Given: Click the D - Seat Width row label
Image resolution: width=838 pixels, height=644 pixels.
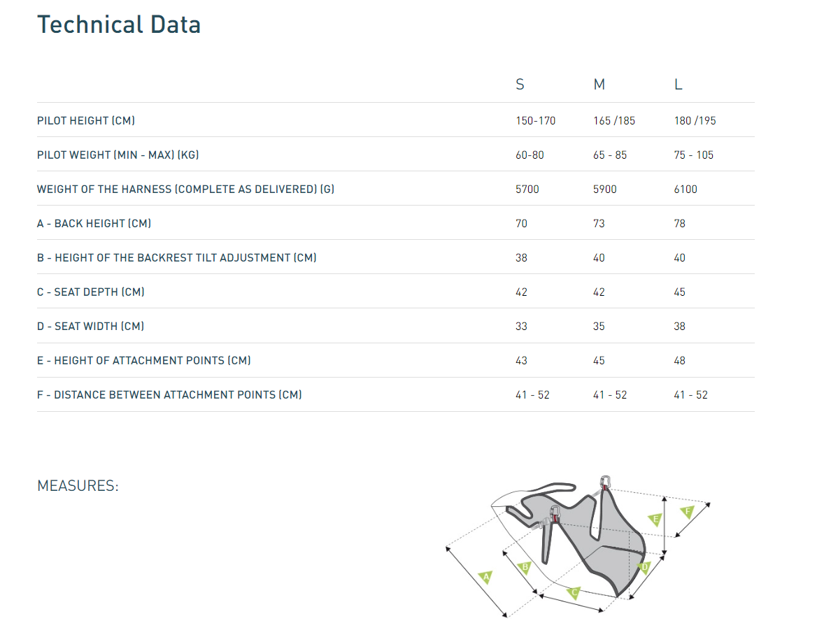Looking at the screenshot, I should (x=91, y=326).
